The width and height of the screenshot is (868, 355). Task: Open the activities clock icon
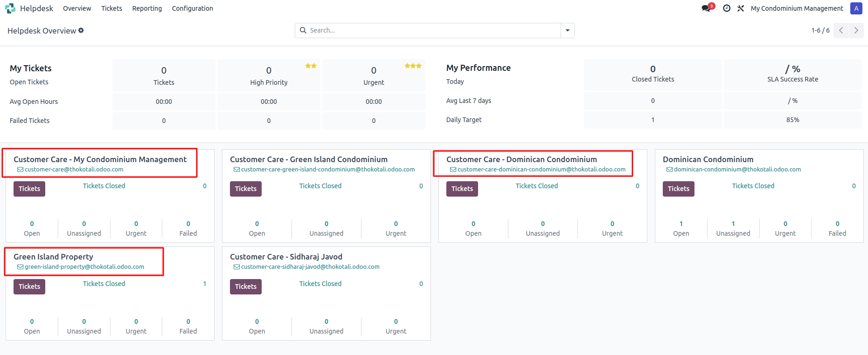tap(726, 8)
